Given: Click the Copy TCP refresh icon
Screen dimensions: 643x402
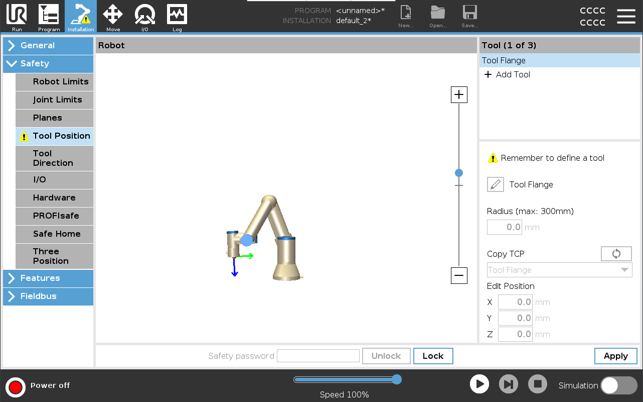Looking at the screenshot, I should coord(616,254).
